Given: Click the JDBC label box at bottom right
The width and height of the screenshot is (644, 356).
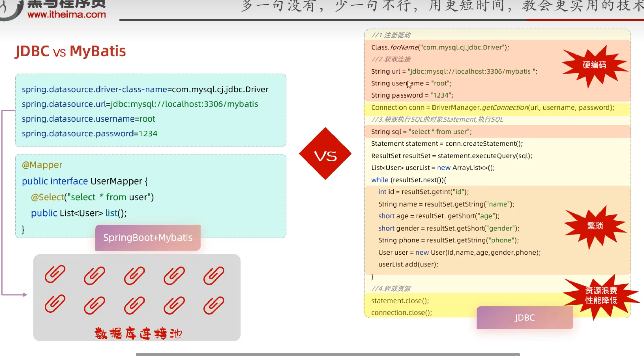Looking at the screenshot, I should pyautogui.click(x=525, y=318).
